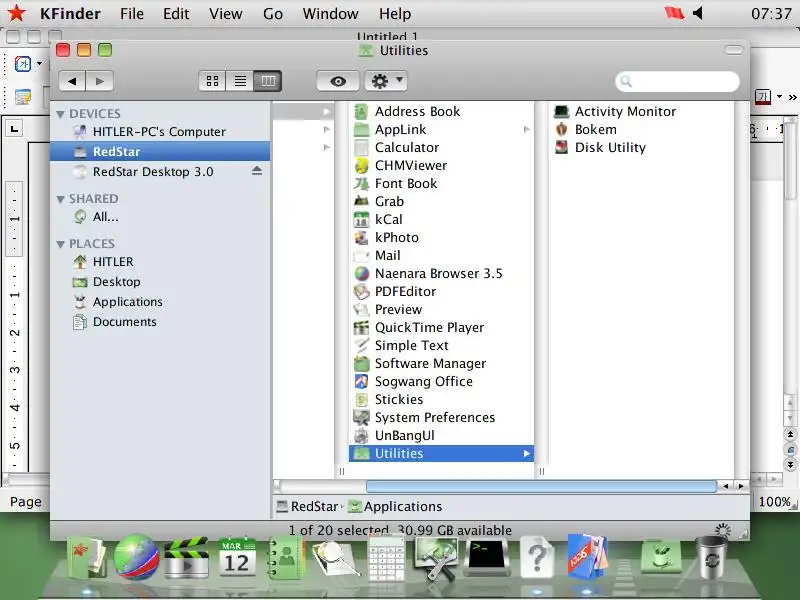Open the File menu
The width and height of the screenshot is (800, 600).
pos(132,13)
